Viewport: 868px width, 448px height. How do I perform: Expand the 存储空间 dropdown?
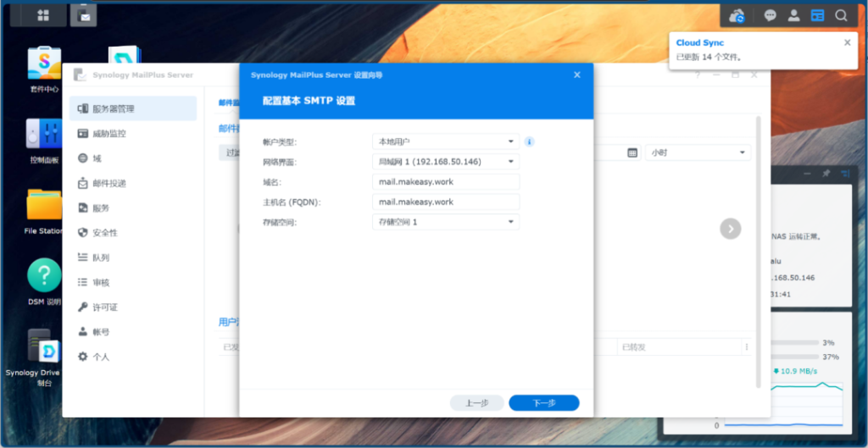[x=446, y=222]
